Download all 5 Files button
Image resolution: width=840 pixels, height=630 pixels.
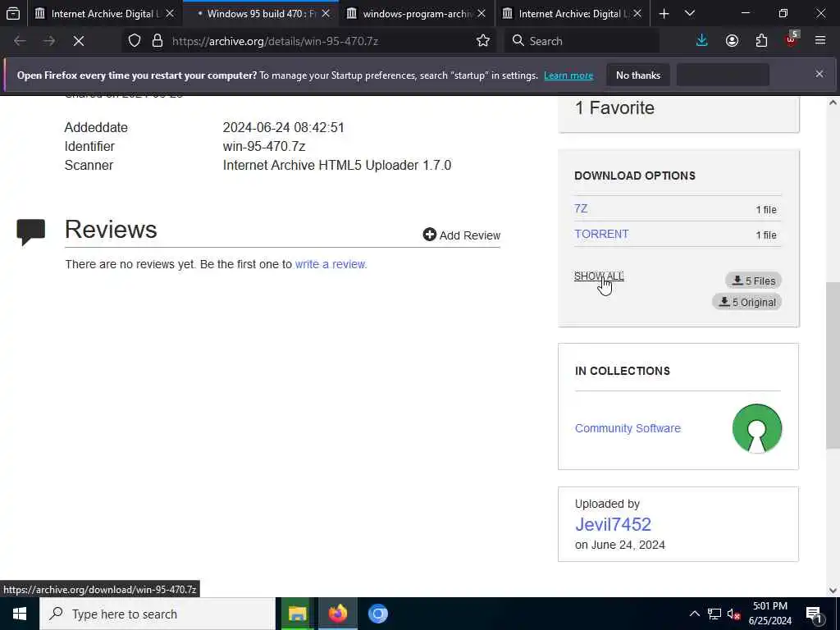coord(753,281)
